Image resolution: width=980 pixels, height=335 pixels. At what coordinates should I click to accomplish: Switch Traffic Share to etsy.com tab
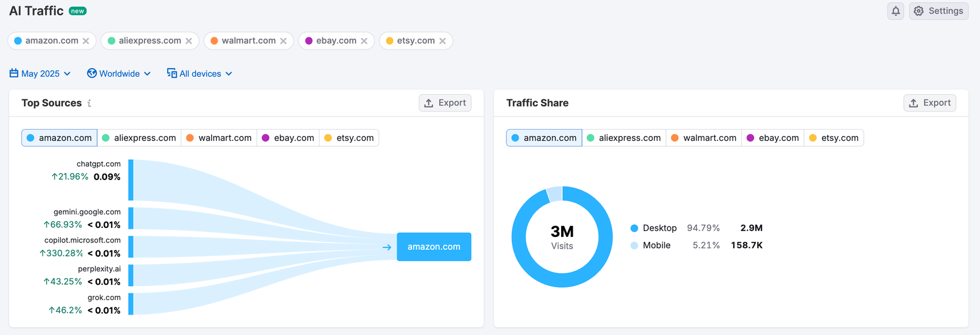click(x=834, y=138)
